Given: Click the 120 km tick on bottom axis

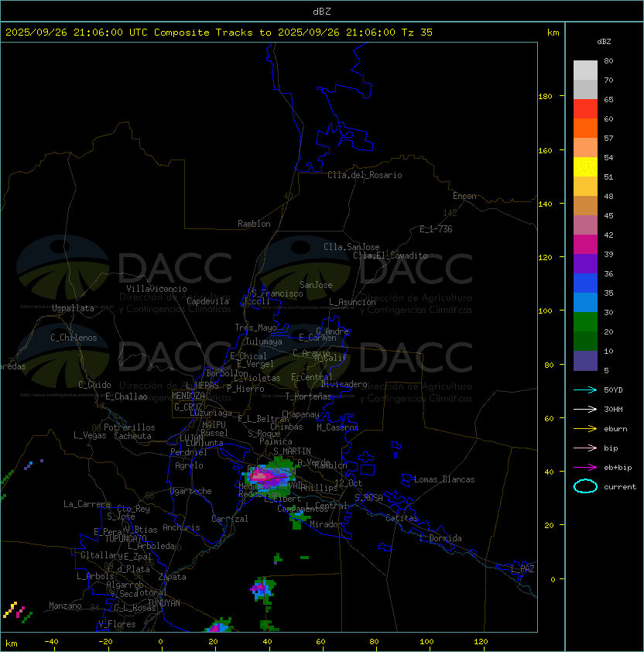Looking at the screenshot, I should pos(481,642).
